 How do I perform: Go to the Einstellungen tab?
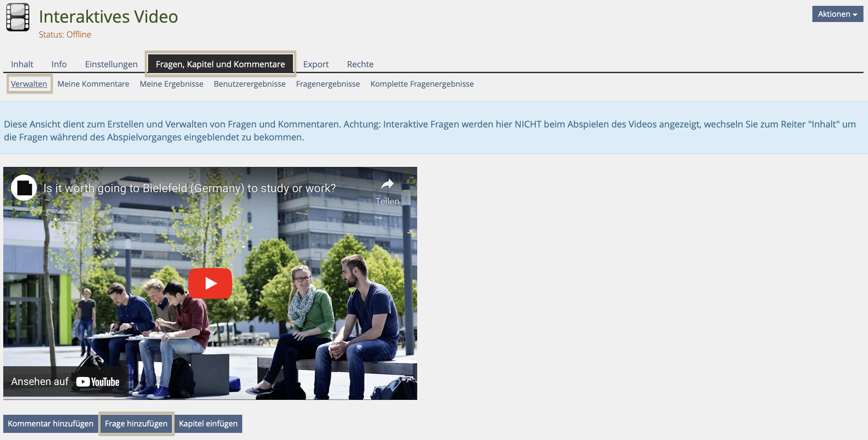point(111,64)
